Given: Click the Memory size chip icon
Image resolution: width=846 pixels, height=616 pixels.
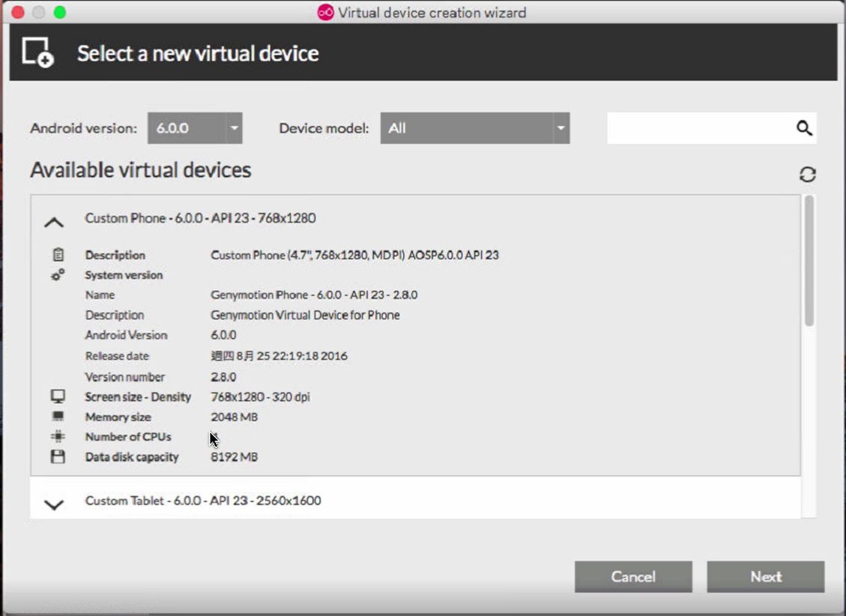Looking at the screenshot, I should pos(58,416).
